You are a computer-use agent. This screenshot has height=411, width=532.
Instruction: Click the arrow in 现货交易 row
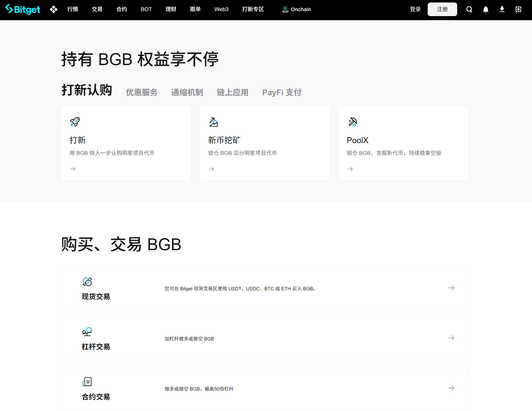pos(451,288)
